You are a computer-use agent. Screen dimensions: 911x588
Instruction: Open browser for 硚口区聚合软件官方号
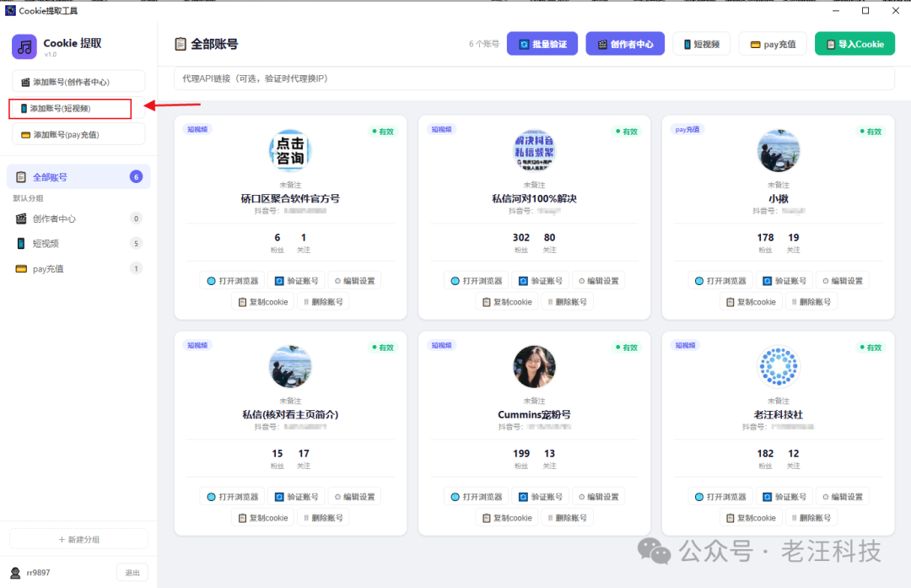pos(233,281)
